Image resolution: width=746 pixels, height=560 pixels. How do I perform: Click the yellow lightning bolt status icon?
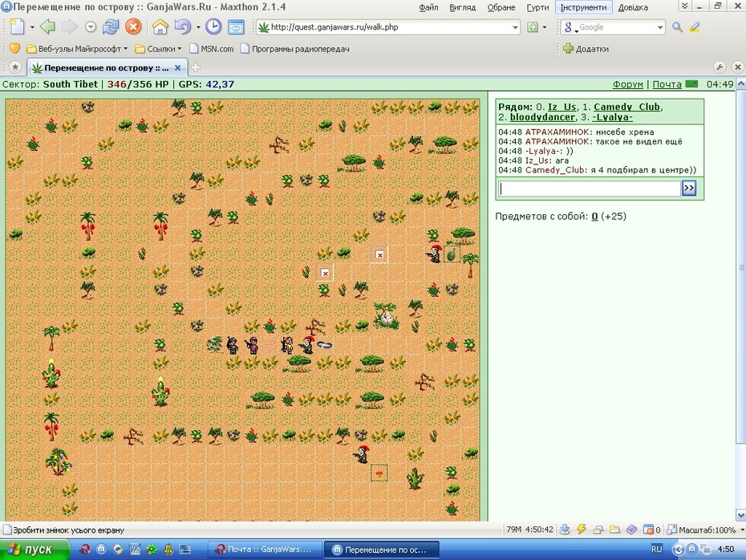tap(582, 530)
